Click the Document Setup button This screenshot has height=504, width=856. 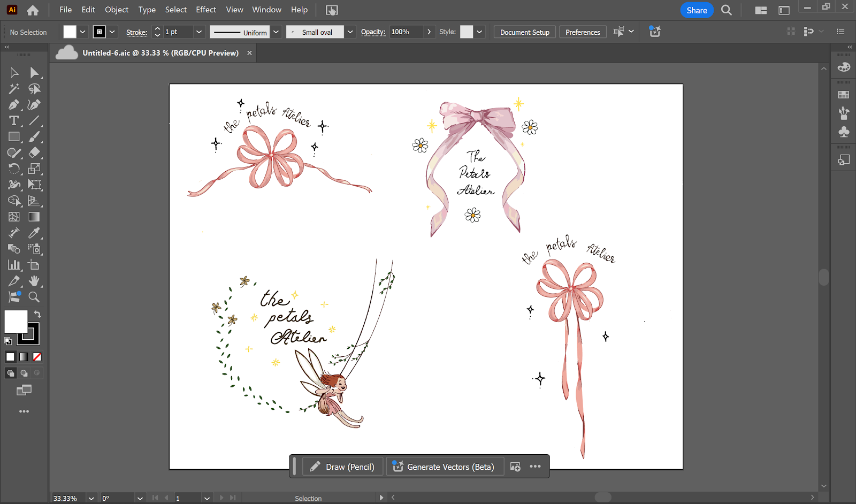524,32
